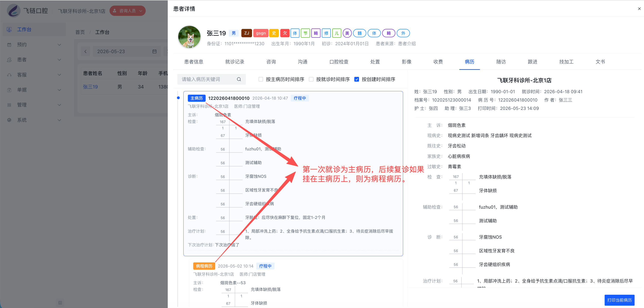Click the orange 病程病历 label
The height and width of the screenshot is (308, 644).
[x=204, y=266]
